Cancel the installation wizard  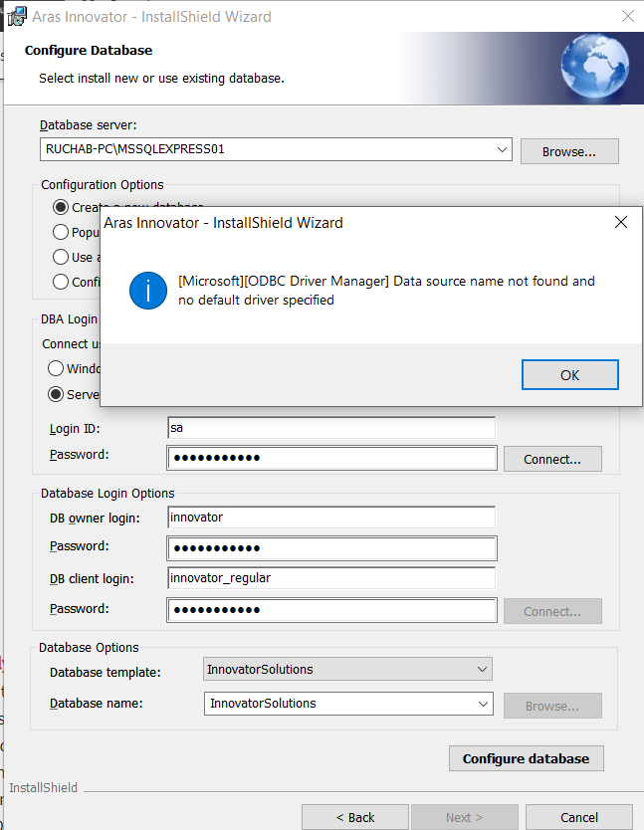pyautogui.click(x=578, y=817)
